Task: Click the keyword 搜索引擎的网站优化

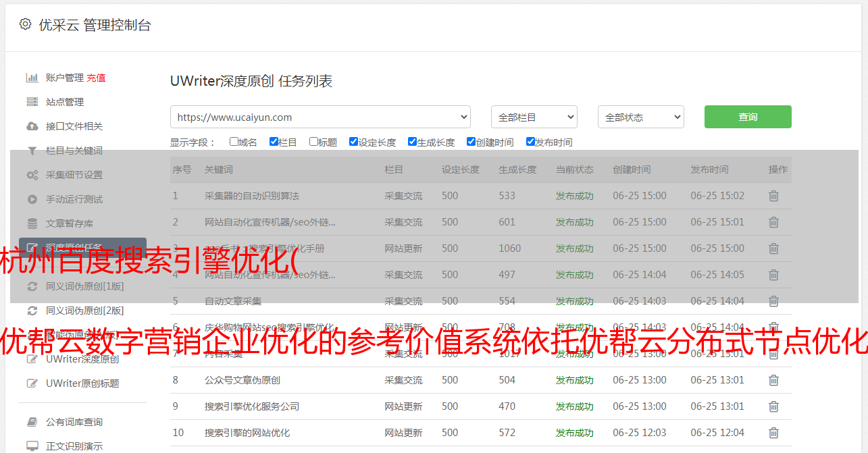Action: (247, 433)
